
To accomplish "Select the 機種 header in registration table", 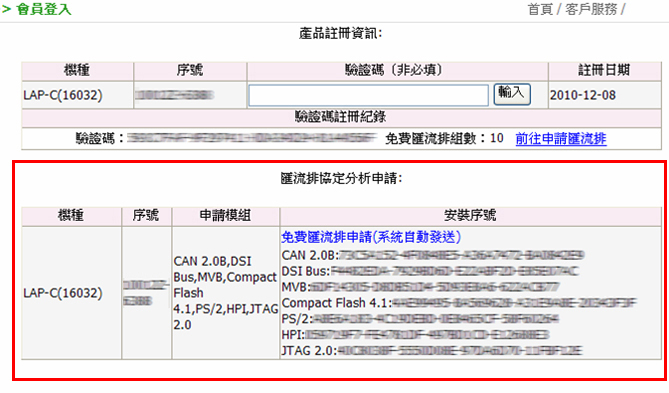I will pyautogui.click(x=77, y=70).
